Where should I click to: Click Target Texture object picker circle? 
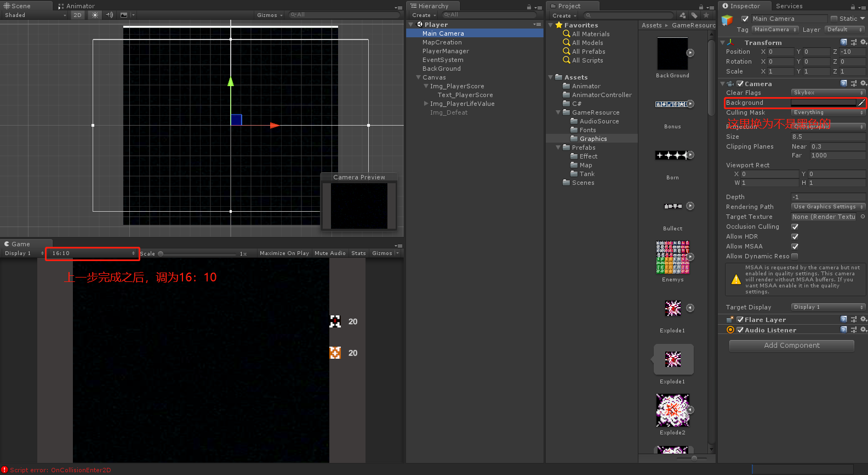pos(863,217)
